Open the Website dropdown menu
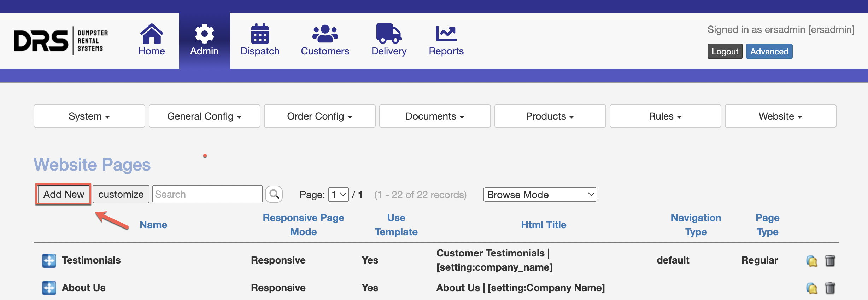This screenshot has height=300, width=868. (x=780, y=116)
